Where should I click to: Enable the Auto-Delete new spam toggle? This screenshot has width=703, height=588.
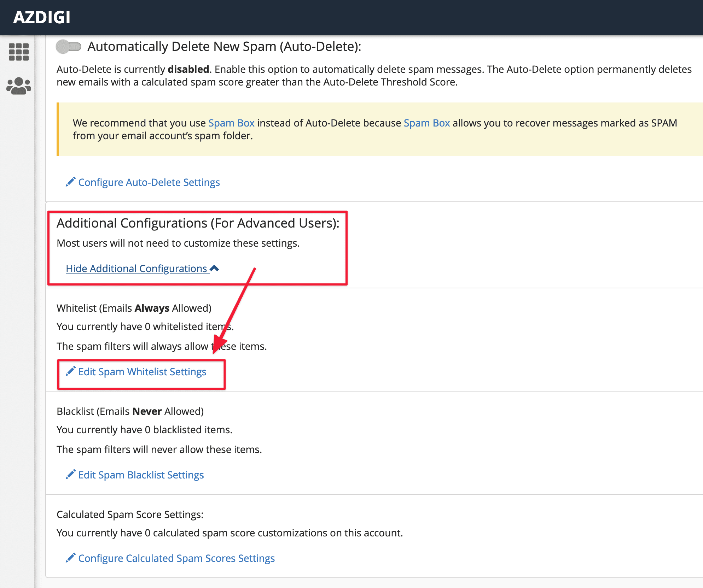coord(69,47)
